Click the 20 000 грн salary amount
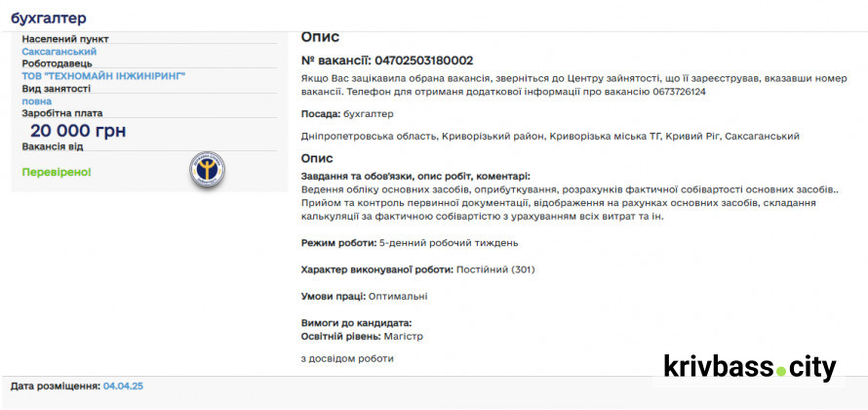868x410 pixels. [78, 131]
